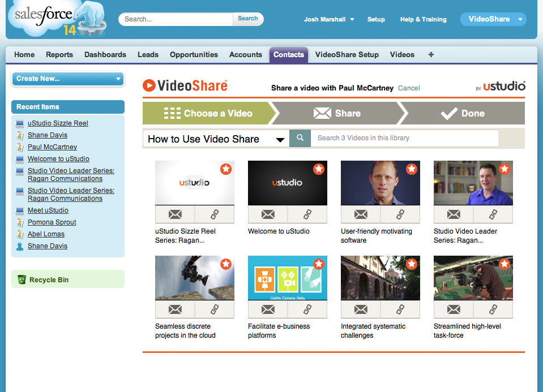Email the Integrated systematic challenges video
Screen dimensions: 543x392
coord(361,309)
